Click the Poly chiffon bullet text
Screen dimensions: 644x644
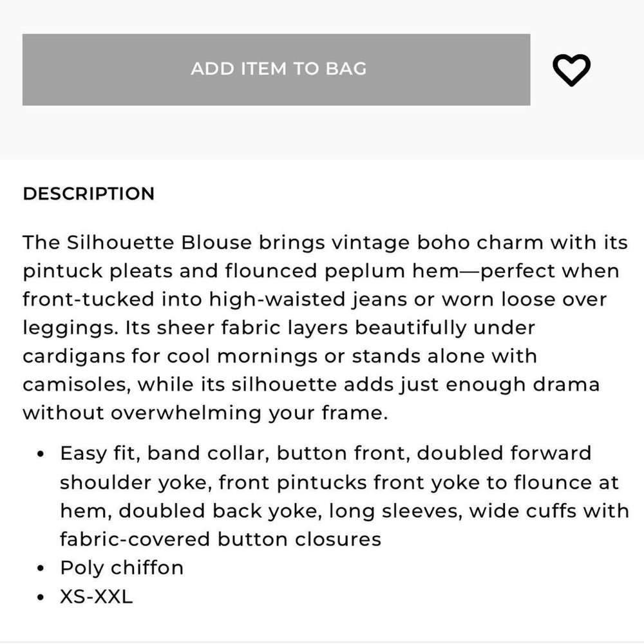pos(122,567)
